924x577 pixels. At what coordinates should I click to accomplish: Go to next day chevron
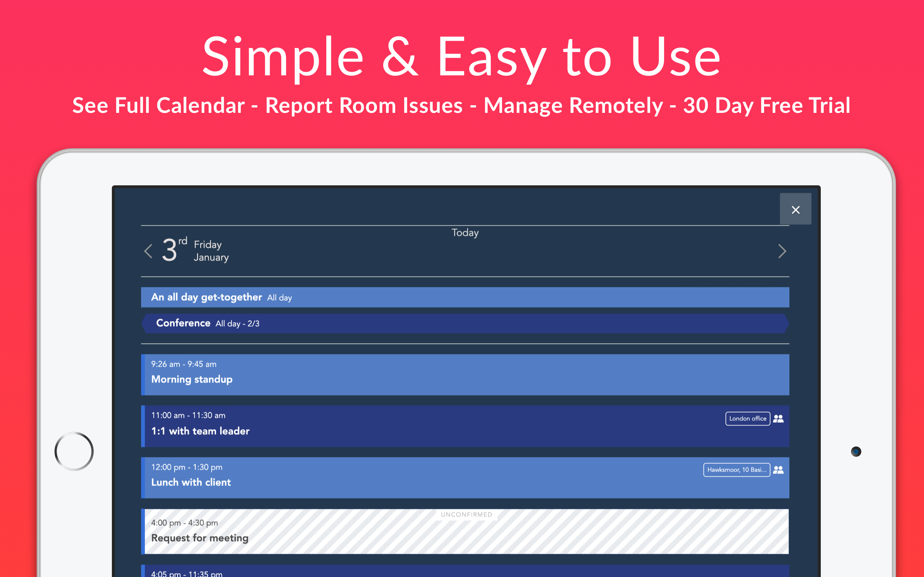tap(782, 251)
